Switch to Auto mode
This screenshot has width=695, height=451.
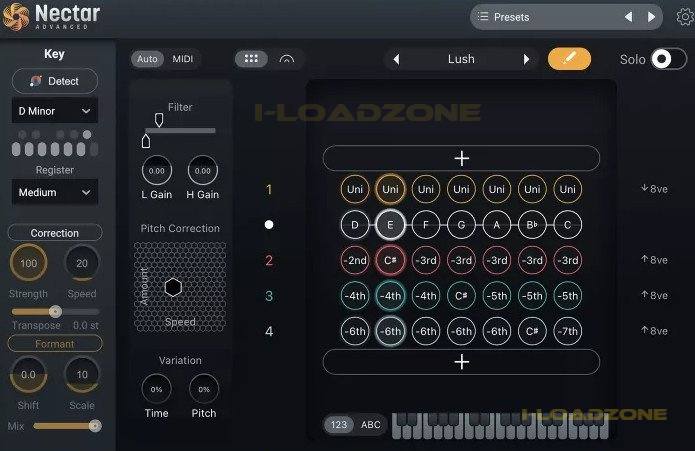147,59
